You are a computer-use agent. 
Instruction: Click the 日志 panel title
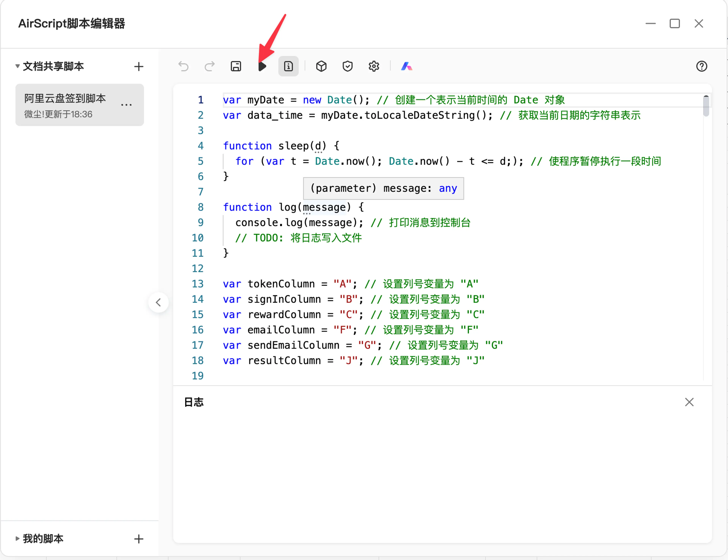pos(194,402)
